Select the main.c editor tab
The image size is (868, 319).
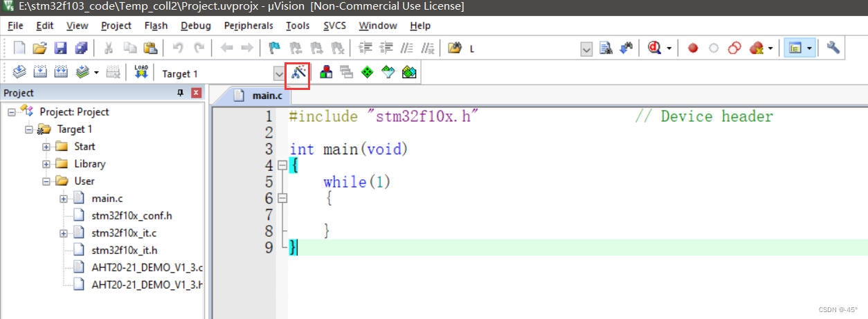(259, 95)
